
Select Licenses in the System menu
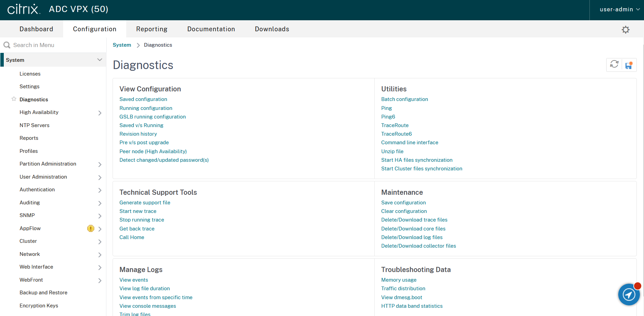(30, 74)
